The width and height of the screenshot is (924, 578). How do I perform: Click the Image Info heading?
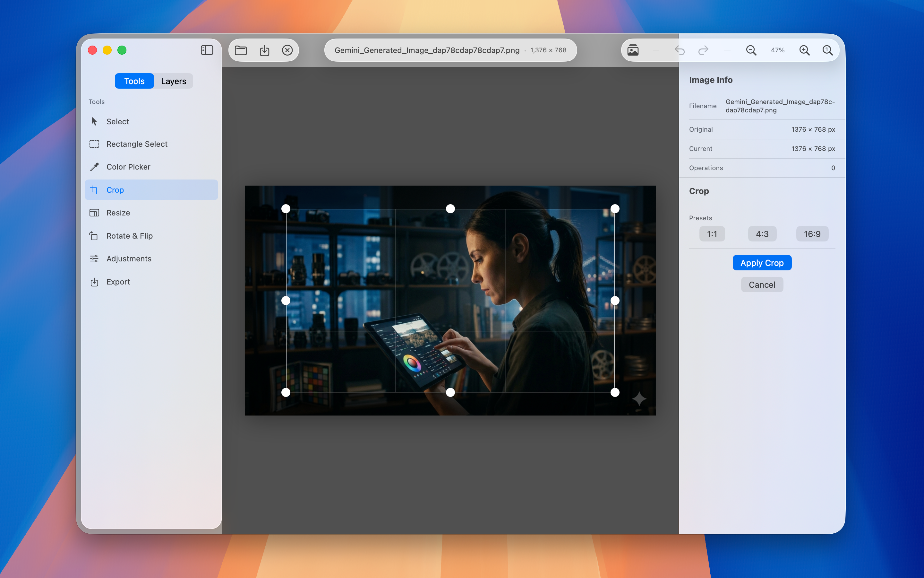711,80
